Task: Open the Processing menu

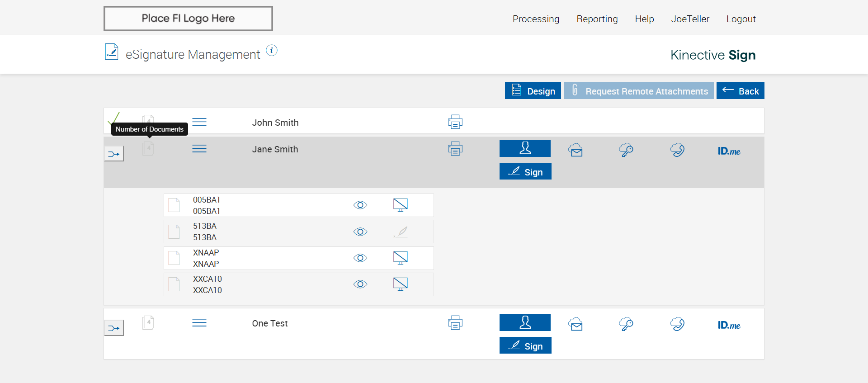Action: (536, 19)
